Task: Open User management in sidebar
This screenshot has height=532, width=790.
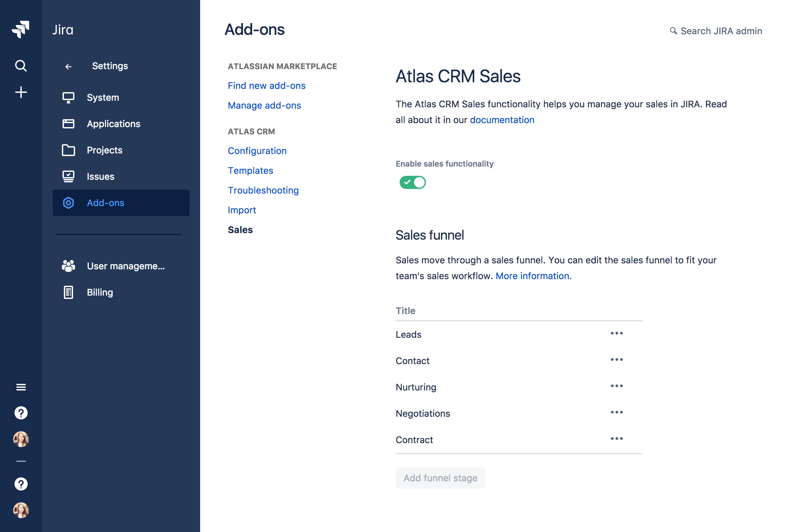Action: (x=121, y=266)
